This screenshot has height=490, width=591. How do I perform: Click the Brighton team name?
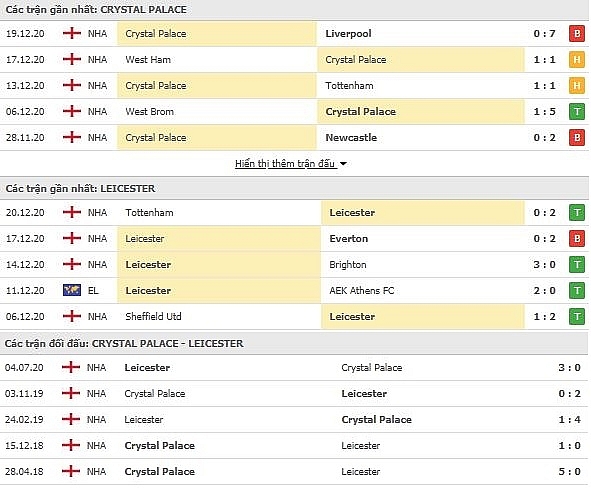348,265
